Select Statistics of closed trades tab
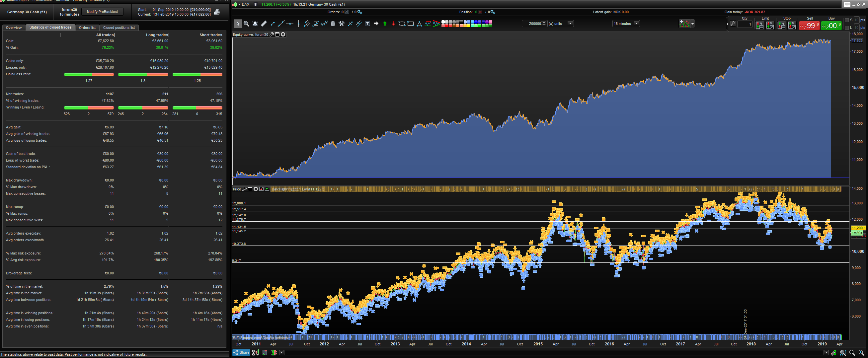Viewport: 868px width, 358px height. 50,27
